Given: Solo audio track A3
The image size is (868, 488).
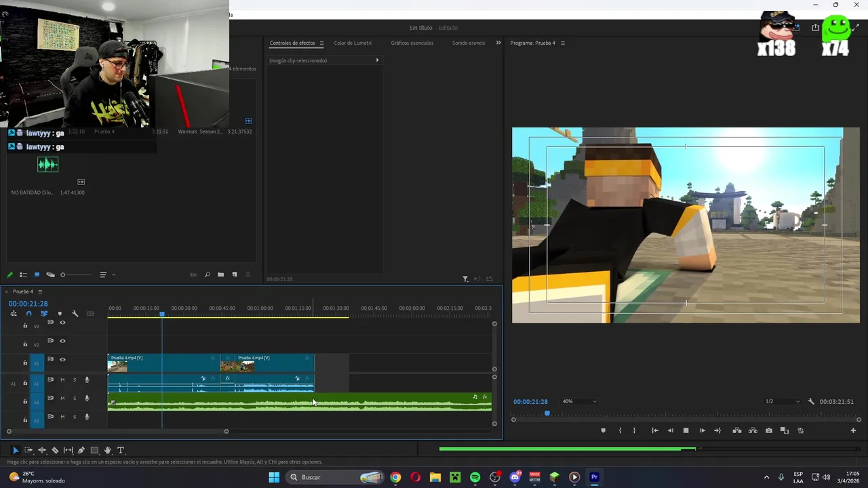Looking at the screenshot, I should 75,416.
